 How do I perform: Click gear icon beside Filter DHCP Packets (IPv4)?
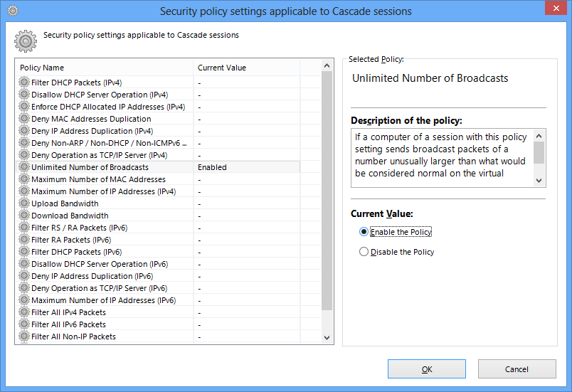point(24,82)
